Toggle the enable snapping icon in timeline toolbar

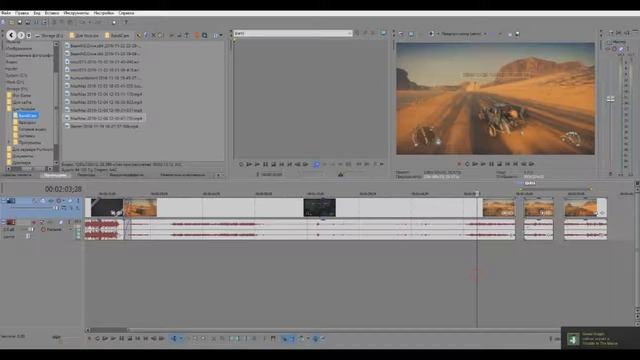click(284, 338)
